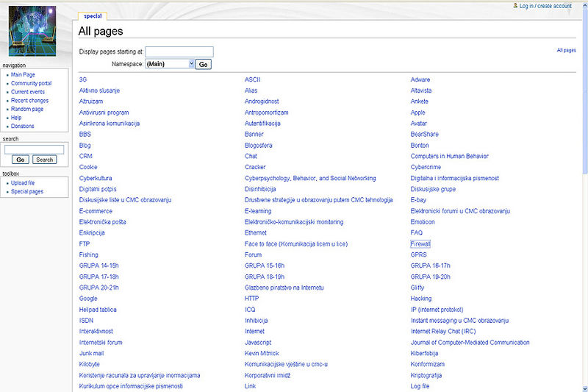The image size is (588, 392).
Task: Focus the Display pages starting at field
Action: coord(179,51)
